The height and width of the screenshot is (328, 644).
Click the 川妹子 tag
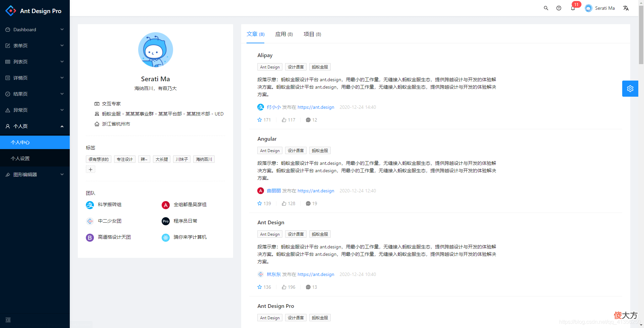pyautogui.click(x=182, y=159)
